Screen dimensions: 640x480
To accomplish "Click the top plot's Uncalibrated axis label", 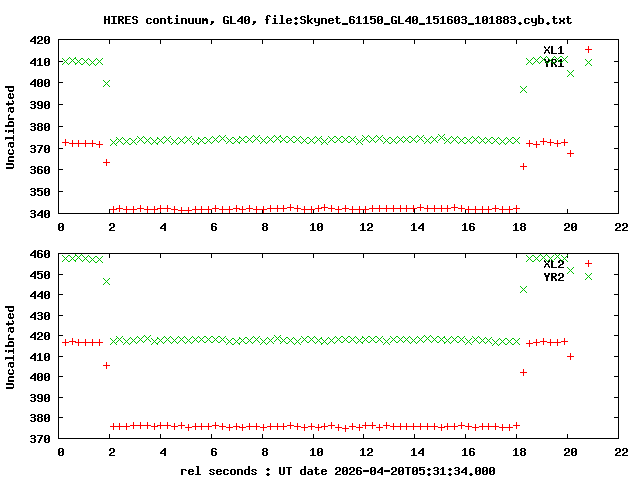I will coord(11,127).
